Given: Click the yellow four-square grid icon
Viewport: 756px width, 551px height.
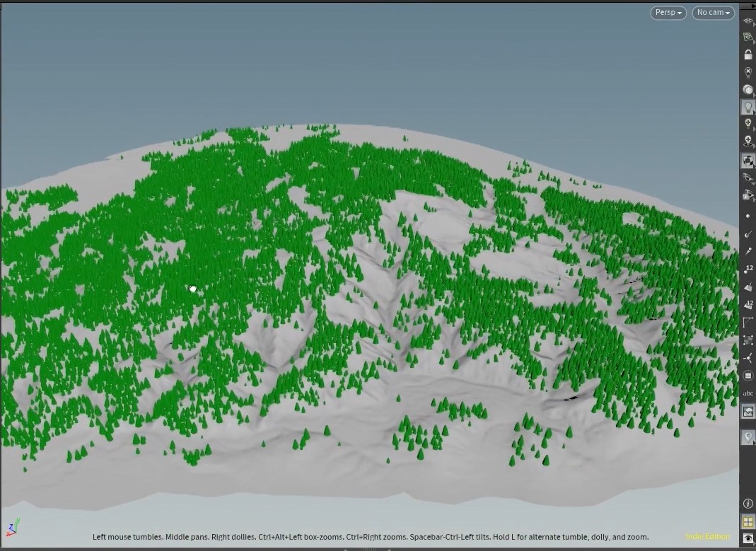Looking at the screenshot, I should 748,521.
